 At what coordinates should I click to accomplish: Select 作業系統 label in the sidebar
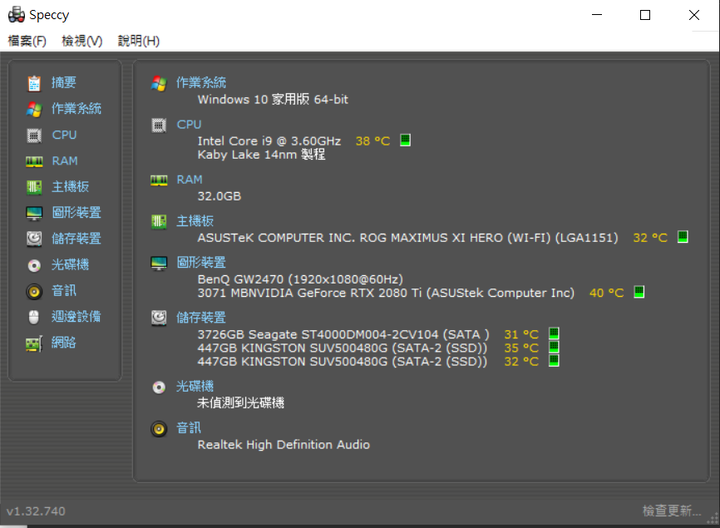76,109
